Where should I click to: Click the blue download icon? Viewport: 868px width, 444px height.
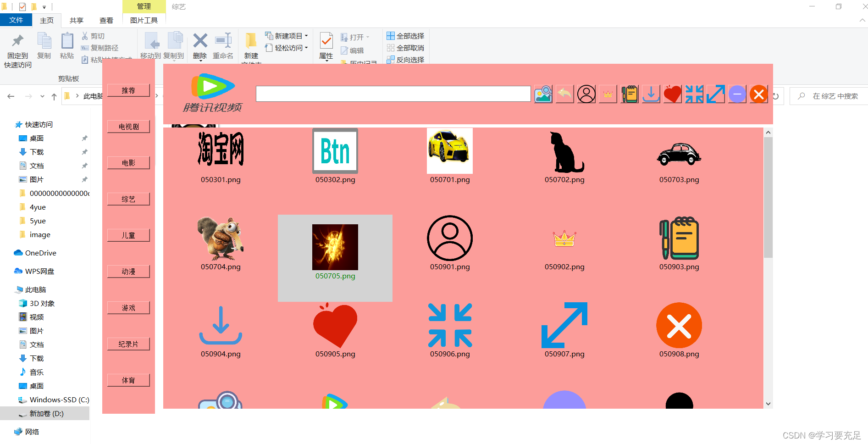pos(651,94)
